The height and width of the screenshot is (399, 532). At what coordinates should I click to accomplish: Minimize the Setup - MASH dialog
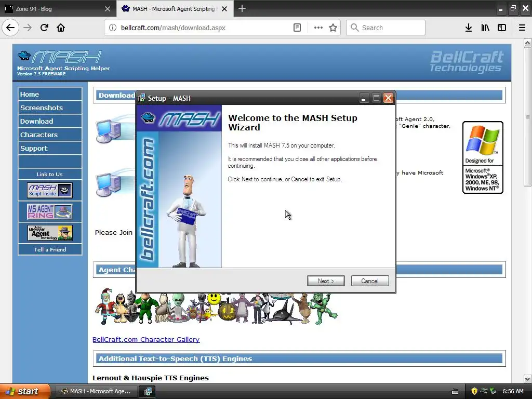point(363,98)
